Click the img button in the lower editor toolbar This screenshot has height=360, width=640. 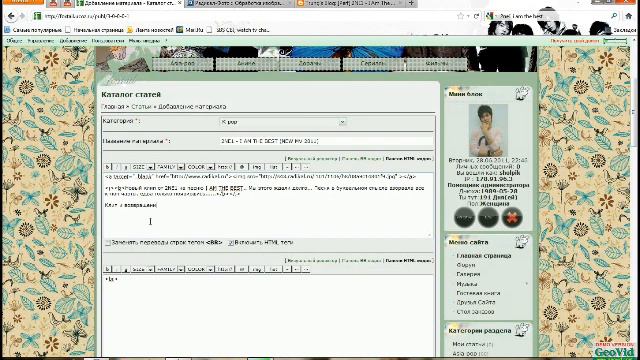pos(257,269)
